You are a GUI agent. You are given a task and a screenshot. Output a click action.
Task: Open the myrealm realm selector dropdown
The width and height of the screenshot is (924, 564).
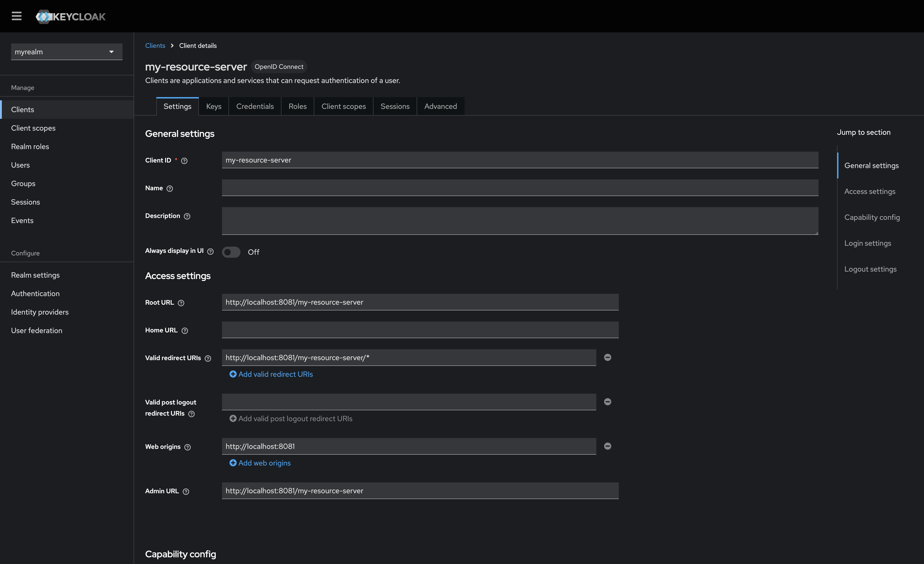67,52
